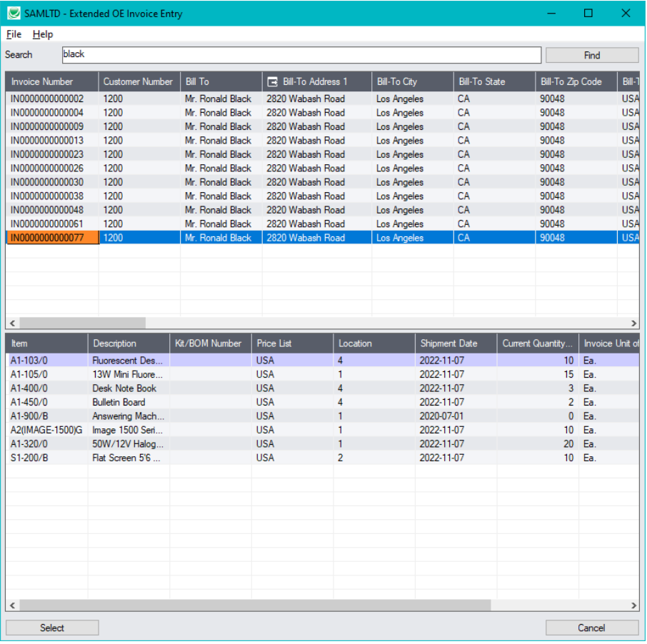Maximize the Extended OE Invoice Entry window
Viewport: 647px width, 644px height.
[x=588, y=13]
